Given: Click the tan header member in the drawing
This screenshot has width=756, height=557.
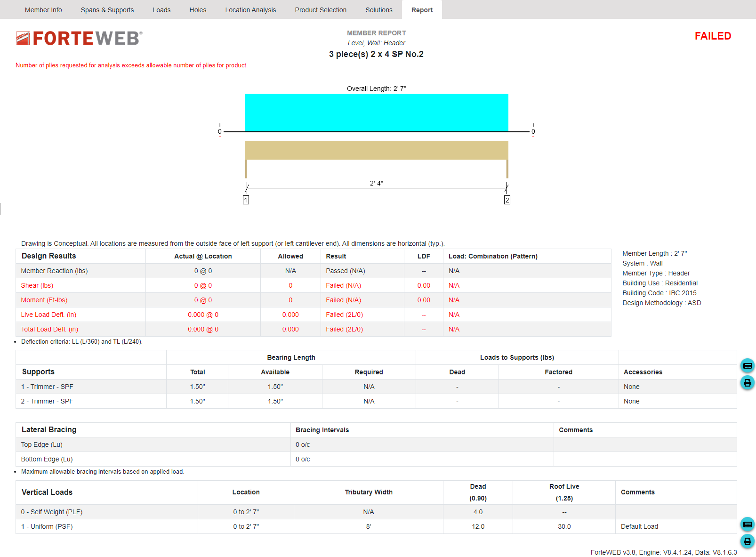Looking at the screenshot, I should click(x=377, y=150).
